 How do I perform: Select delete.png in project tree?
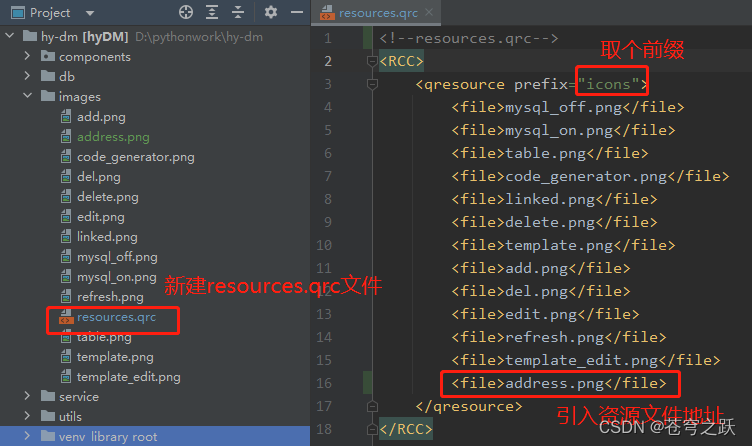click(x=107, y=197)
